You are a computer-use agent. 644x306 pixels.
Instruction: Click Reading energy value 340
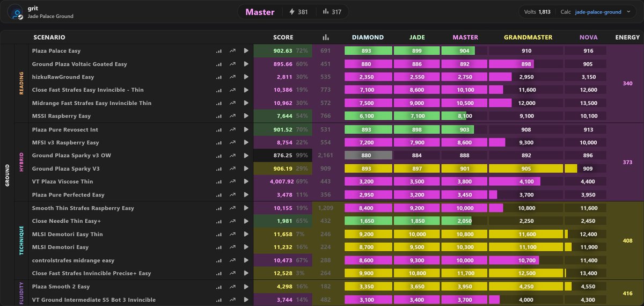(x=627, y=83)
